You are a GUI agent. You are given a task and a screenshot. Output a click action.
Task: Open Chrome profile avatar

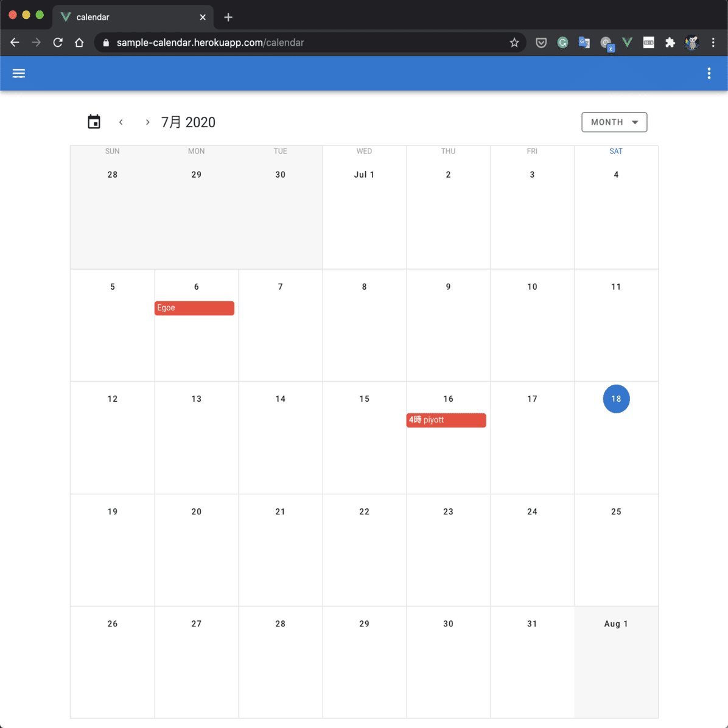point(691,43)
